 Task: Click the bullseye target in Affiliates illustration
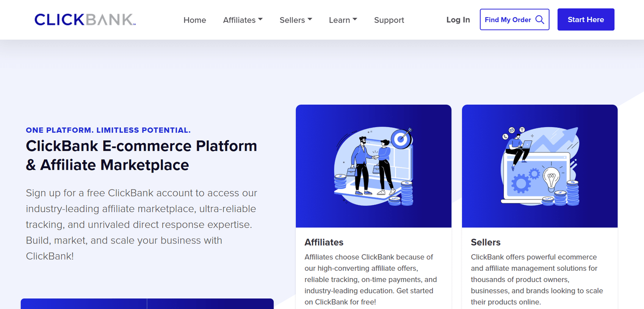tap(401, 139)
